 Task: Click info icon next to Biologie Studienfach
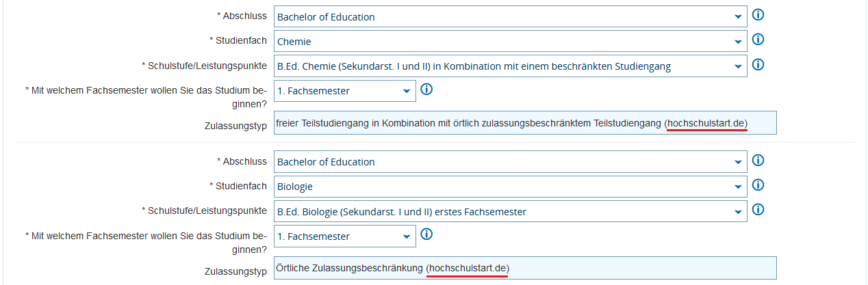758,185
